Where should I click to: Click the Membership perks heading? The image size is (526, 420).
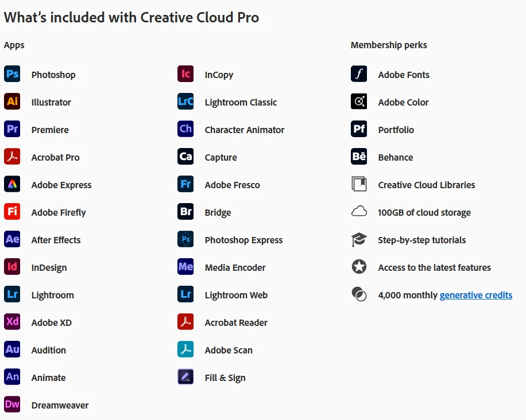pos(389,45)
